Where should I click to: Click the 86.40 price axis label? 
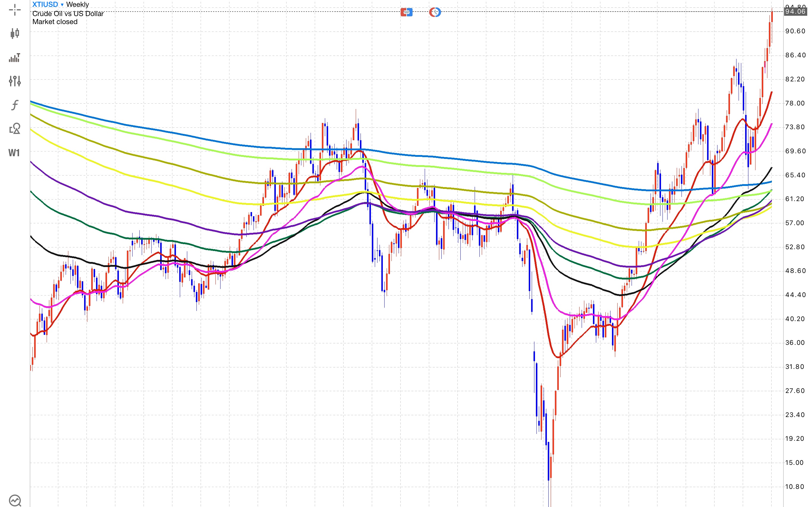pos(795,55)
